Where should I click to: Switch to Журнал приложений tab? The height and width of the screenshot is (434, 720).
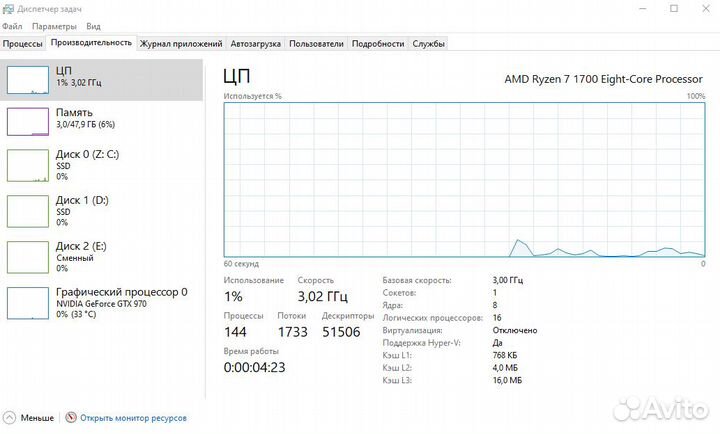coord(181,44)
